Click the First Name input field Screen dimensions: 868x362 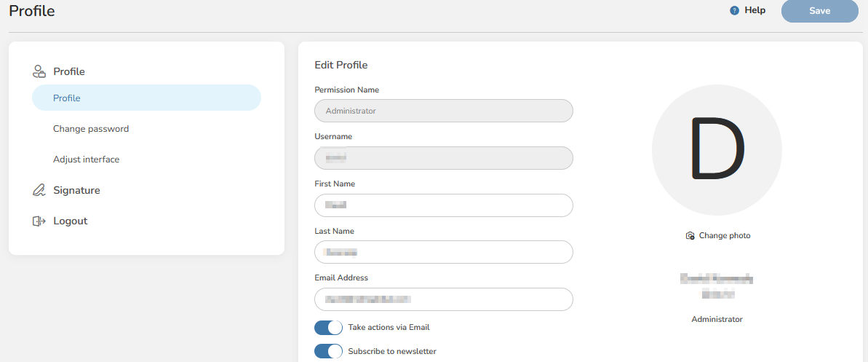point(443,205)
